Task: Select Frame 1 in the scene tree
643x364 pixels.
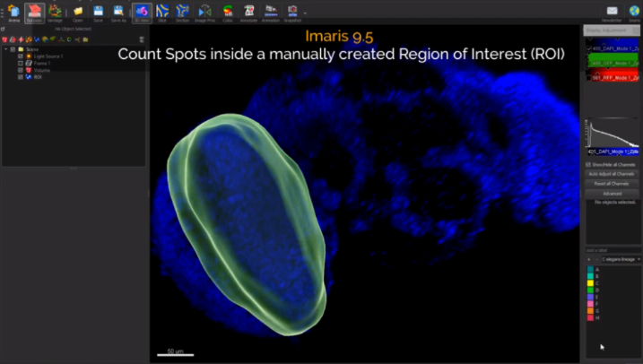Action: pos(42,63)
